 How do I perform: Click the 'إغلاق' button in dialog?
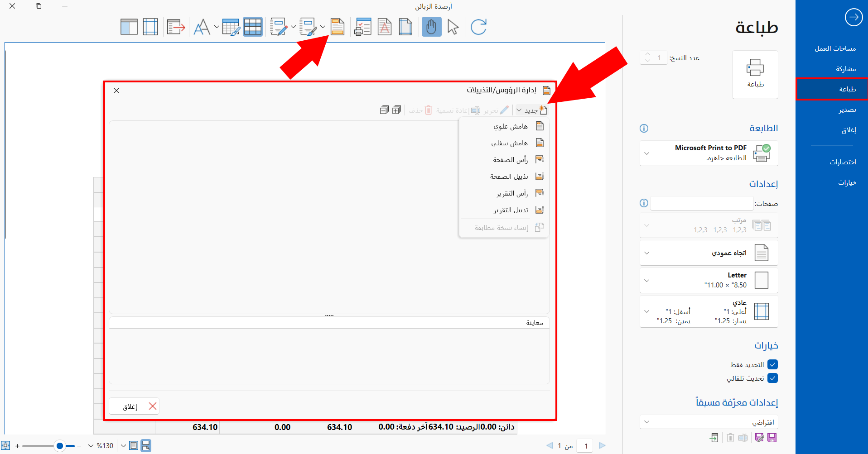[134, 406]
